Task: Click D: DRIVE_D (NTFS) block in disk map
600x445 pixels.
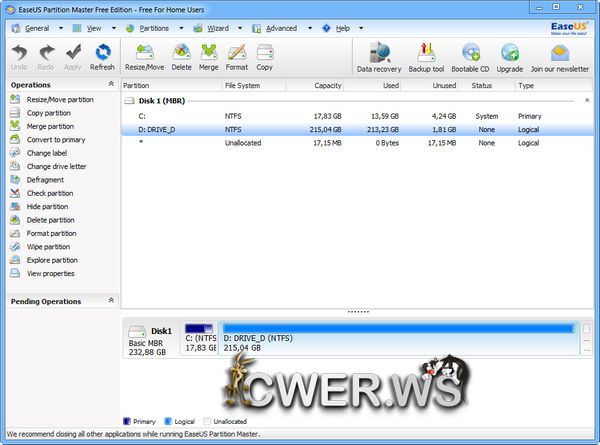Action: (399, 338)
